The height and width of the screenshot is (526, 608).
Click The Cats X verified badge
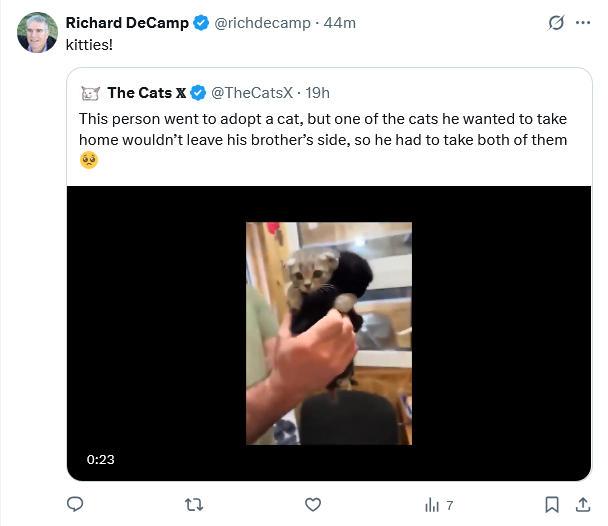198,93
